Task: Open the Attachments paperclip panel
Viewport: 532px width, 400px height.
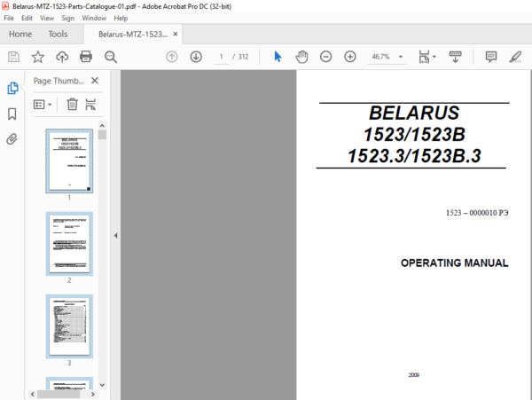Action: pos(12,139)
